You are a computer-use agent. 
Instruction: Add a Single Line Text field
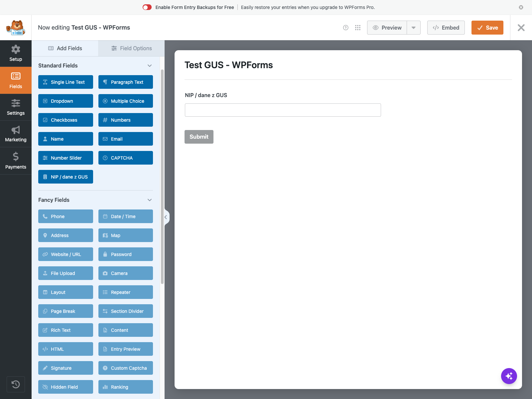tap(66, 82)
